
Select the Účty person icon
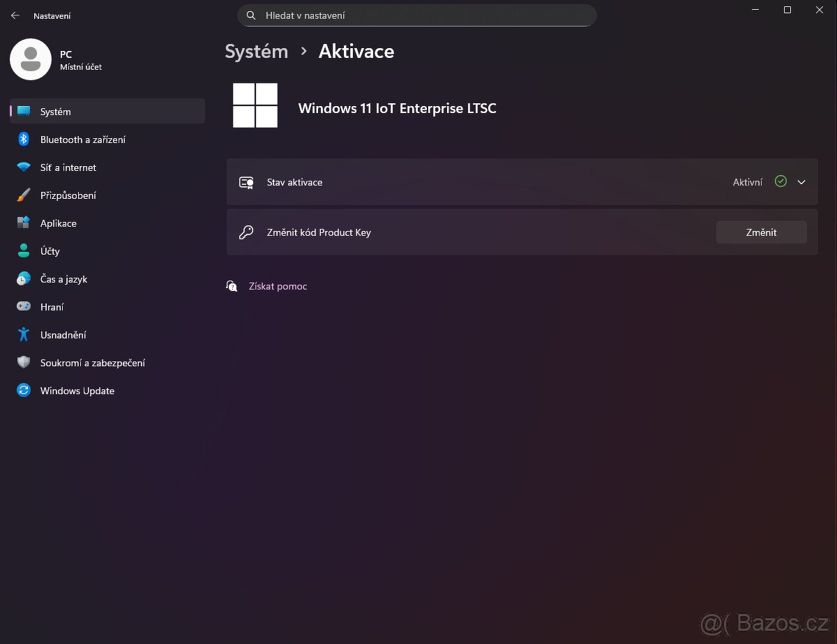(23, 251)
